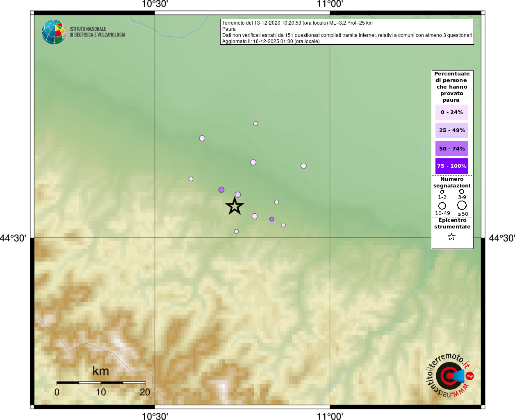
Task: Click the '20' value on the scale bar
Action: point(145,392)
